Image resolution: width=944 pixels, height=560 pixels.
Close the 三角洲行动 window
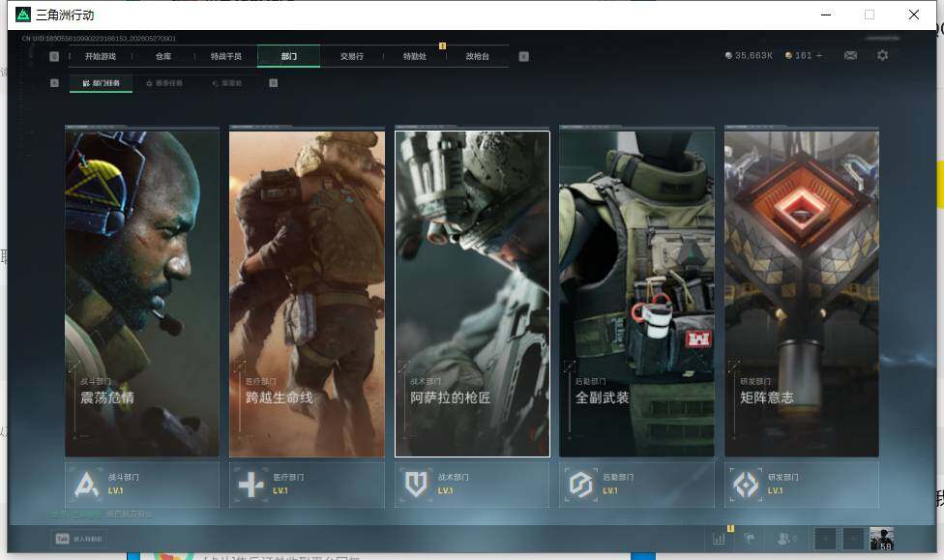(913, 15)
